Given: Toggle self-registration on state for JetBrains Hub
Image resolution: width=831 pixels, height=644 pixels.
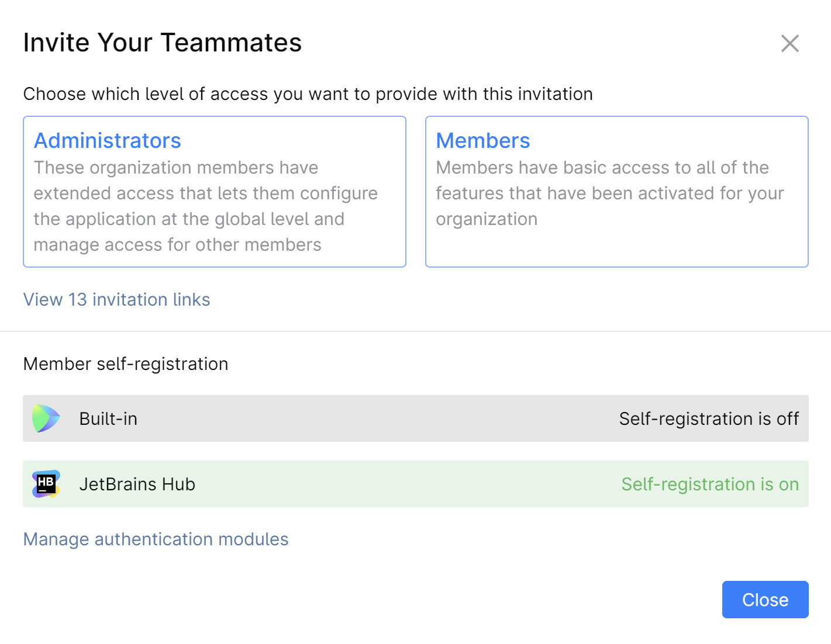Looking at the screenshot, I should [709, 484].
